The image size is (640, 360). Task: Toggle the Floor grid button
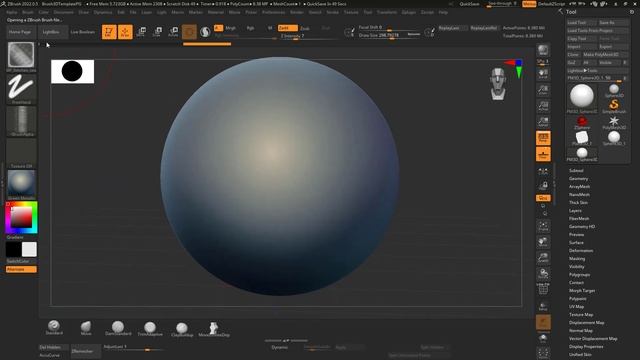[x=543, y=154]
